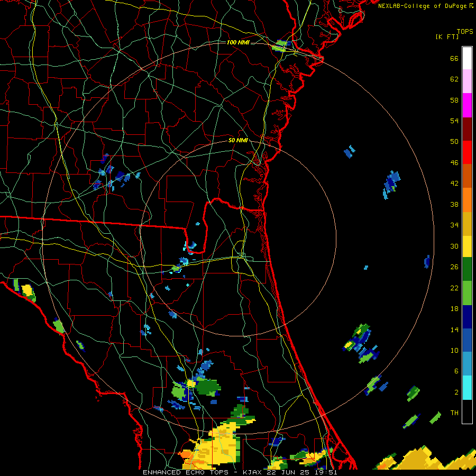Select the magenta legend swatch

(467, 105)
